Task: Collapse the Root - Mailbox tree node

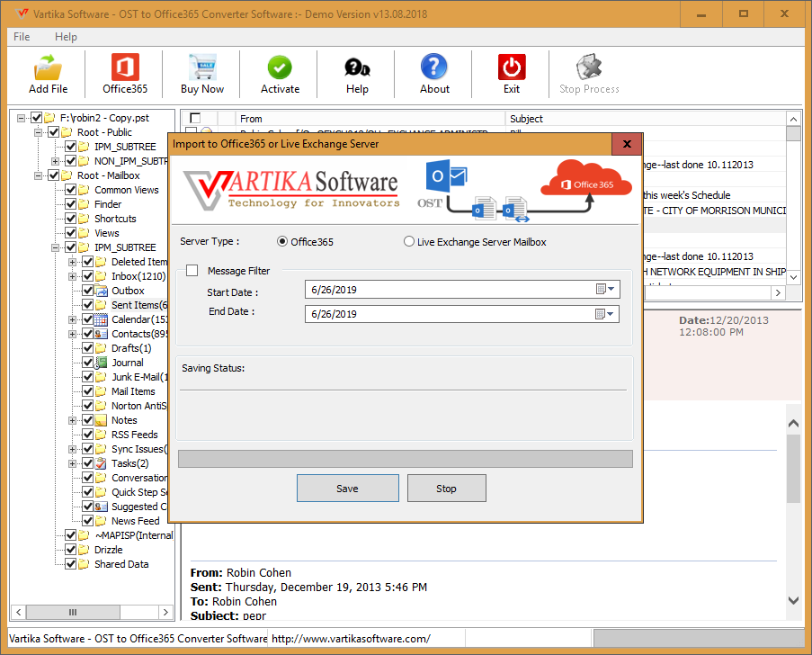Action: (38, 175)
